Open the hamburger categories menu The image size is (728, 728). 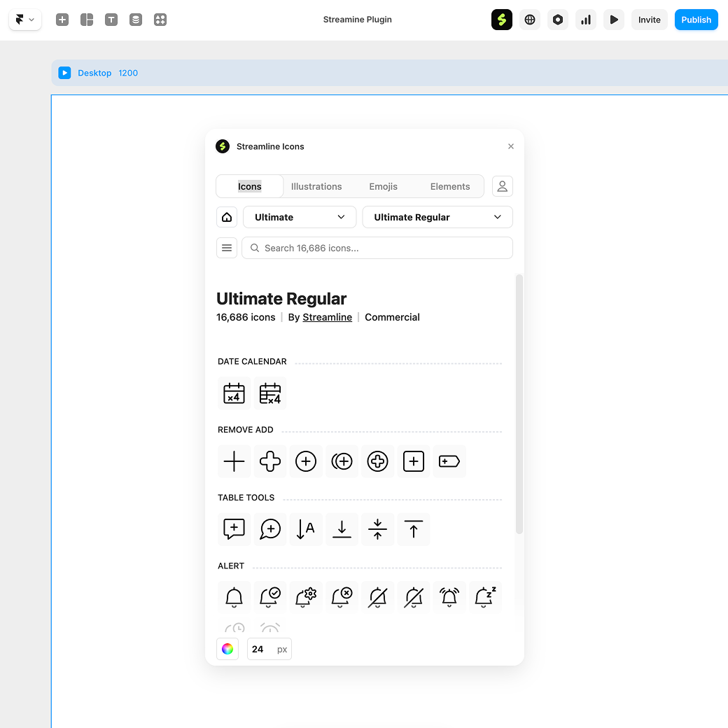click(227, 248)
